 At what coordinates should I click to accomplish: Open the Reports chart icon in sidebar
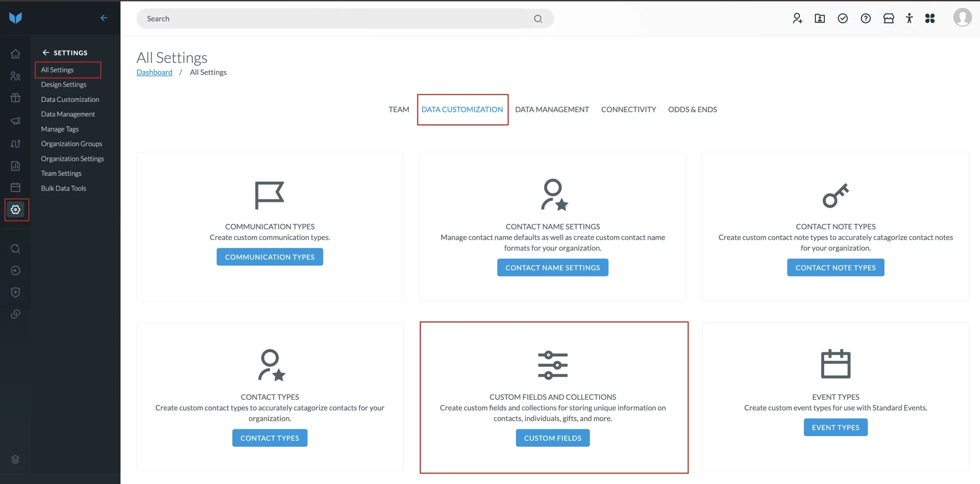coord(15,166)
